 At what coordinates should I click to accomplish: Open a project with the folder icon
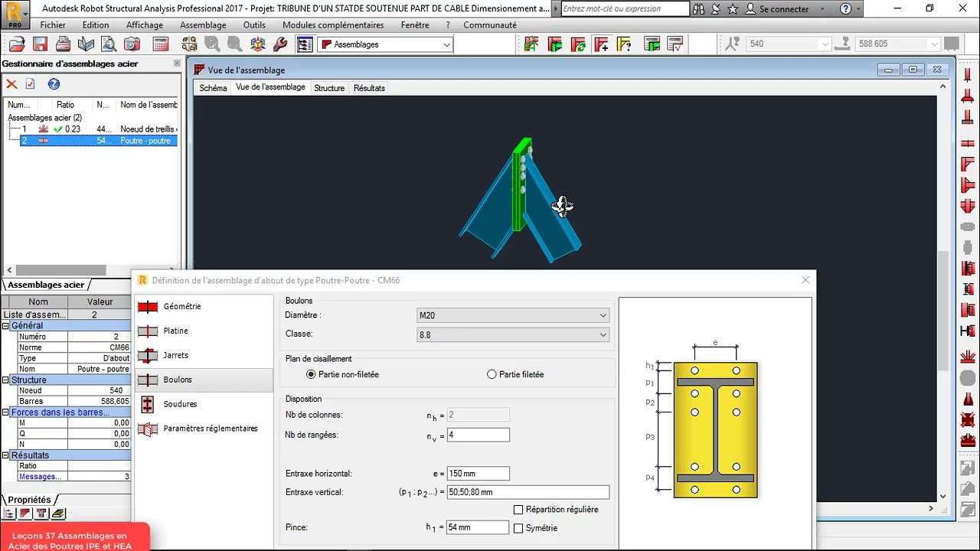[x=17, y=44]
